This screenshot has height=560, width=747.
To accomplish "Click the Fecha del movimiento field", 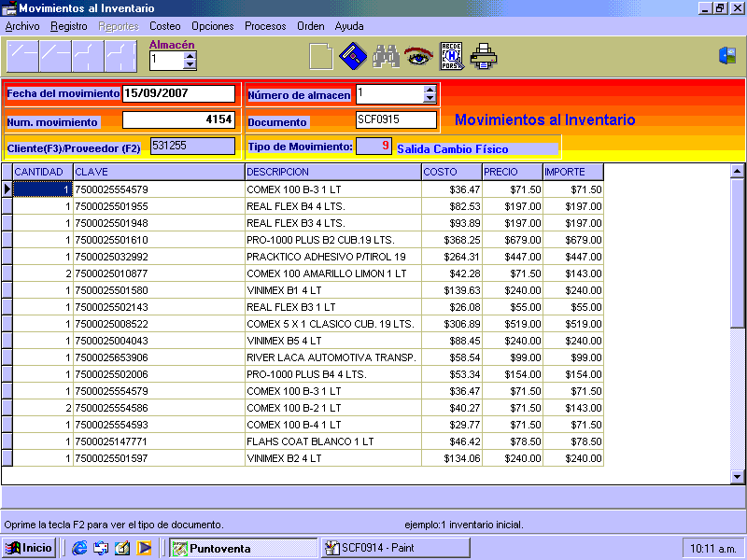I will point(178,93).
